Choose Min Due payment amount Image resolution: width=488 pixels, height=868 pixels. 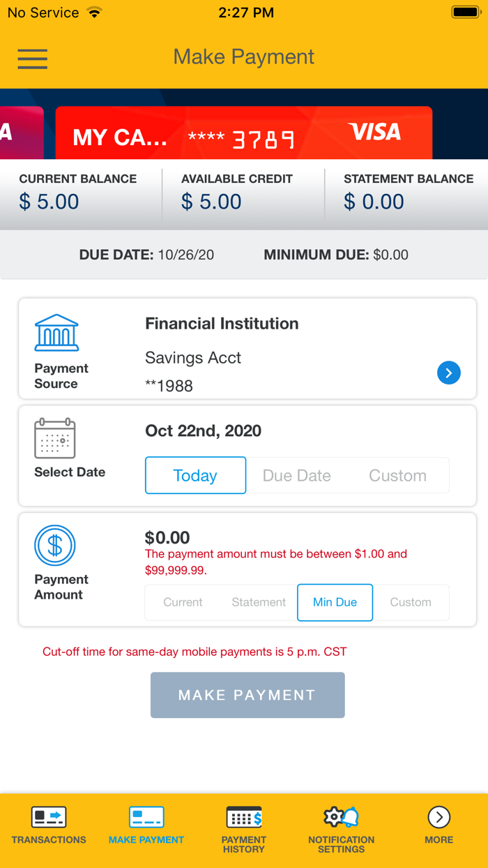(x=335, y=602)
